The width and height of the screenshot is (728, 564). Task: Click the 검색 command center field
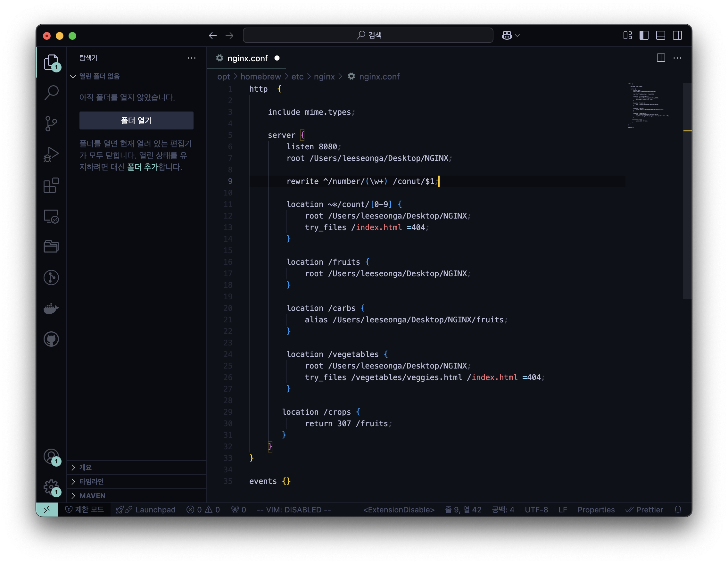(368, 35)
